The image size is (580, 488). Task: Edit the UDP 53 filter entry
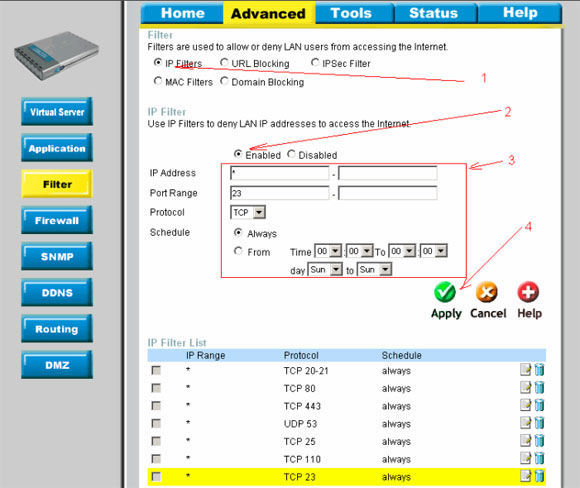click(525, 423)
